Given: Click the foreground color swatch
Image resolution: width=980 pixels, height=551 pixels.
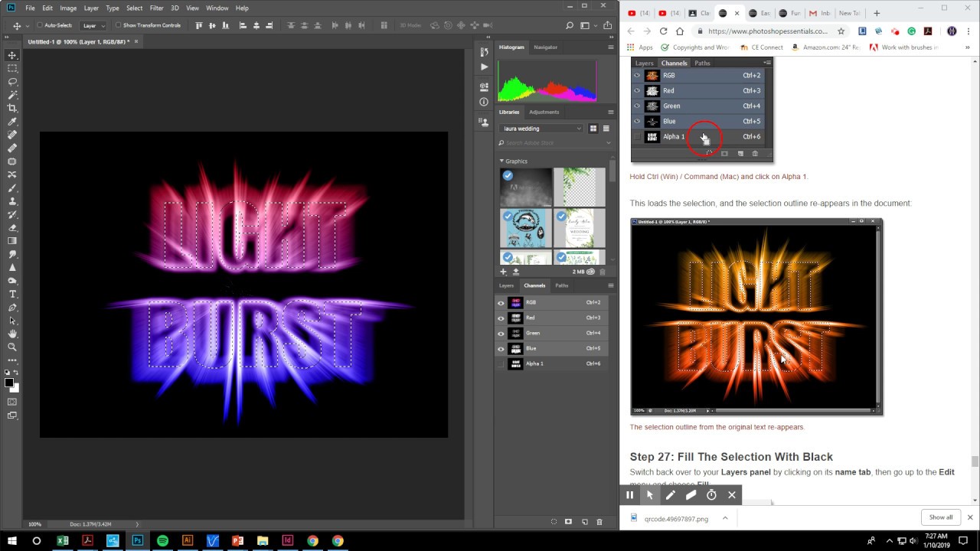Looking at the screenshot, I should click(8, 383).
